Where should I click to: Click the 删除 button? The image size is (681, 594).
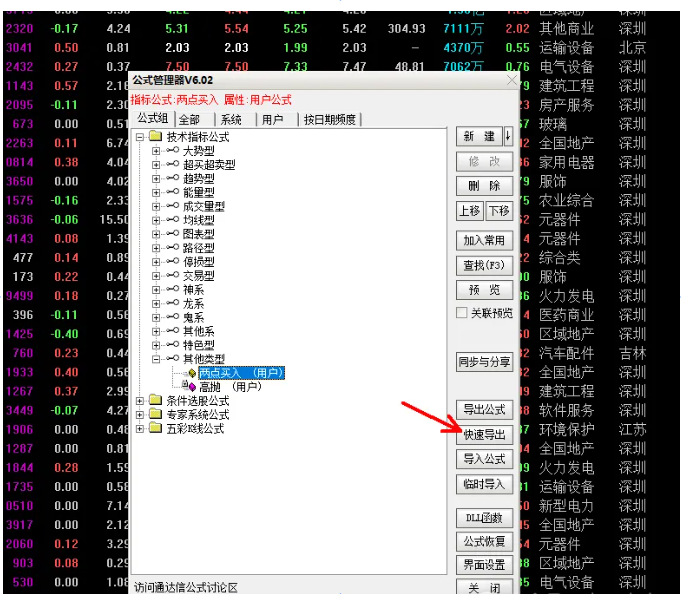coord(484,186)
